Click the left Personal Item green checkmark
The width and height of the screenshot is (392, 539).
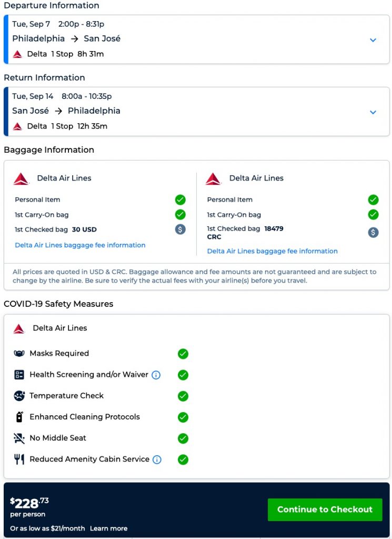pos(180,200)
